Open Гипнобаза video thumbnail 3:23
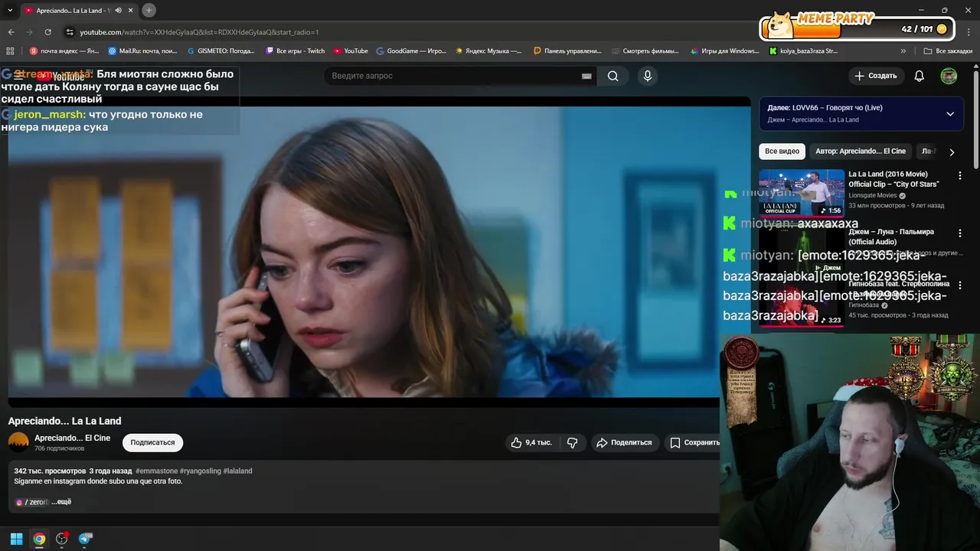 point(801,302)
